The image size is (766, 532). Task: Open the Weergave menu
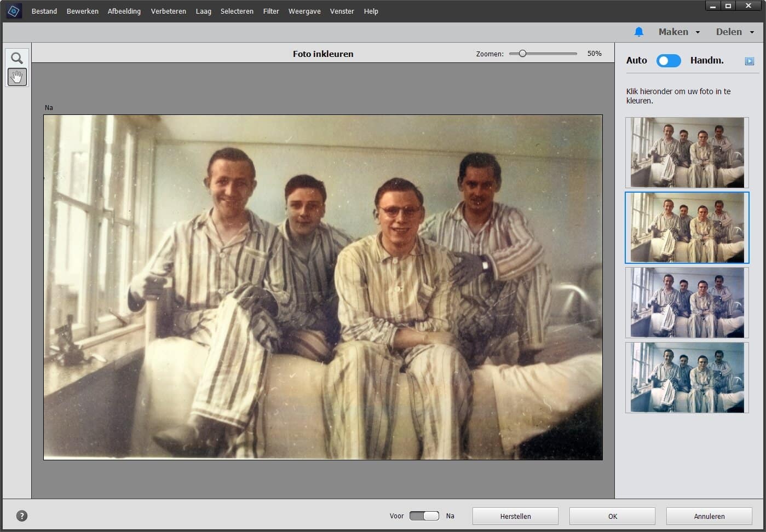click(x=304, y=11)
